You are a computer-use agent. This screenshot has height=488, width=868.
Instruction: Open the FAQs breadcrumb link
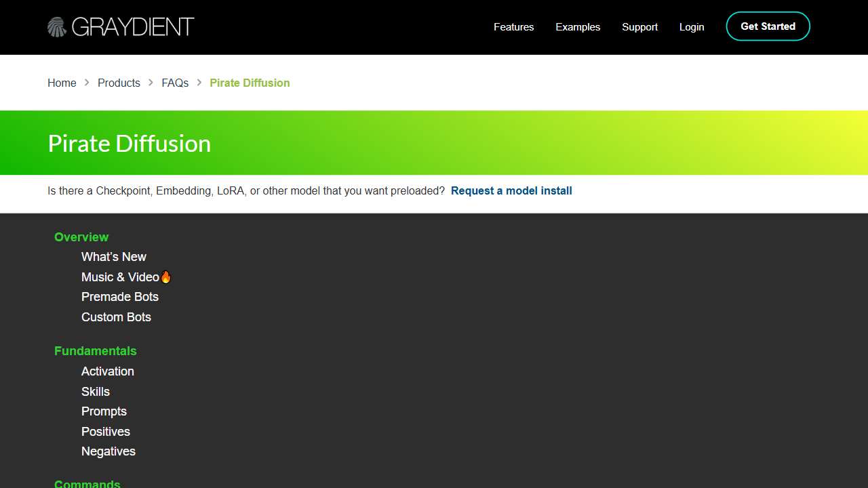click(175, 83)
